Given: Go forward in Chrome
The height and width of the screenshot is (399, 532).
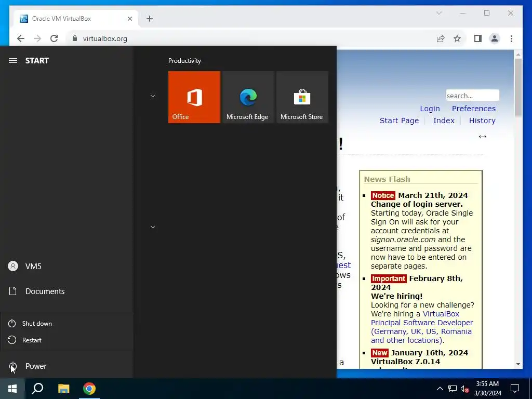Looking at the screenshot, I should [x=37, y=38].
